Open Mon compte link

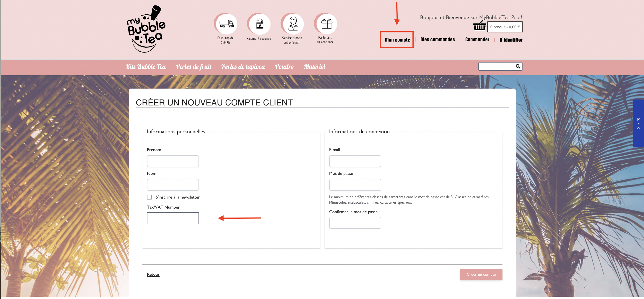coord(397,40)
